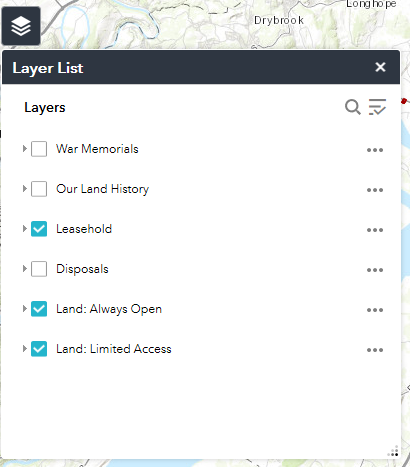
Task: Expand the War Memorials layer arrow
Action: coord(25,148)
